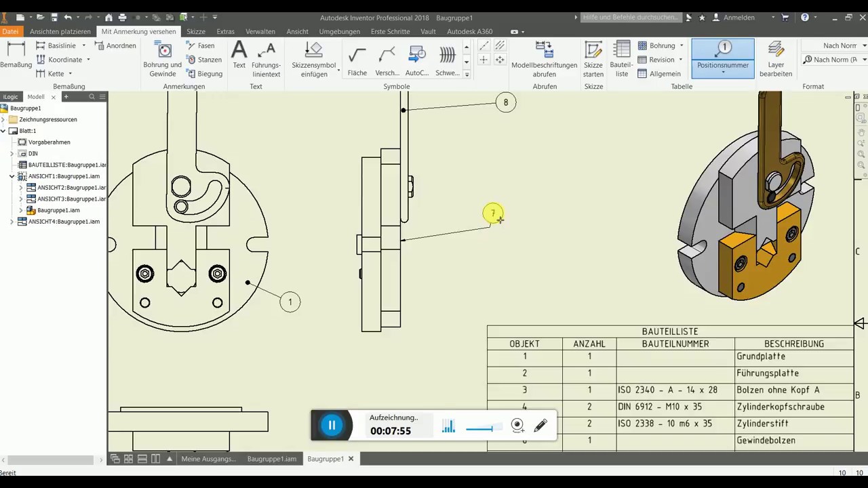Collapse the ANSICHT1:Baugruppe1.iam tree node
This screenshot has width=868, height=488.
[12, 176]
